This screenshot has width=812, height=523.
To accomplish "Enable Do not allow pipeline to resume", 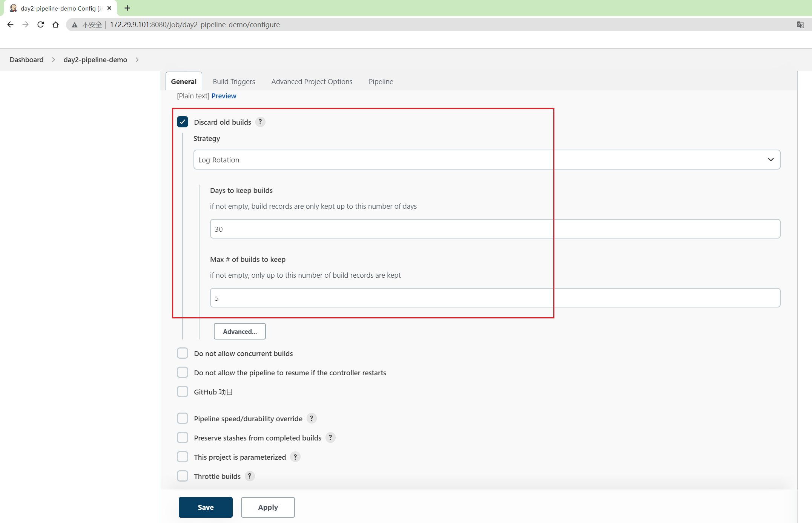I will point(183,372).
